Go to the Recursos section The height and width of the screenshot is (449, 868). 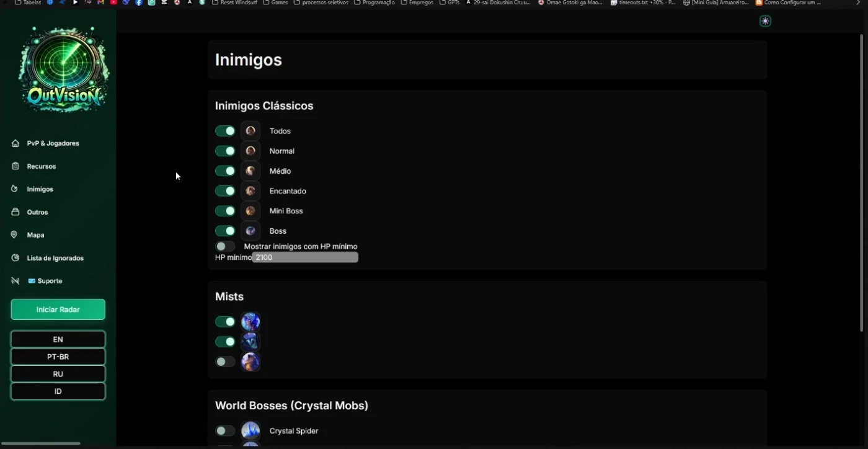point(42,166)
